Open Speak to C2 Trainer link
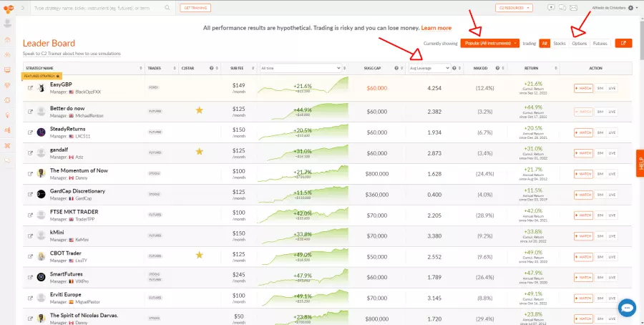The width and height of the screenshot is (644, 325). tap(72, 54)
